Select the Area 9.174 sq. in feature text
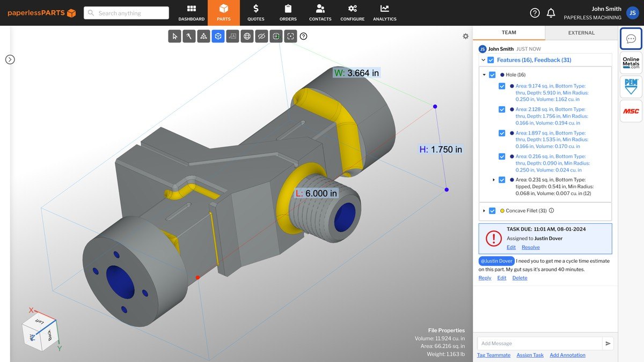Viewport: 644px width, 362px height. 551,92
